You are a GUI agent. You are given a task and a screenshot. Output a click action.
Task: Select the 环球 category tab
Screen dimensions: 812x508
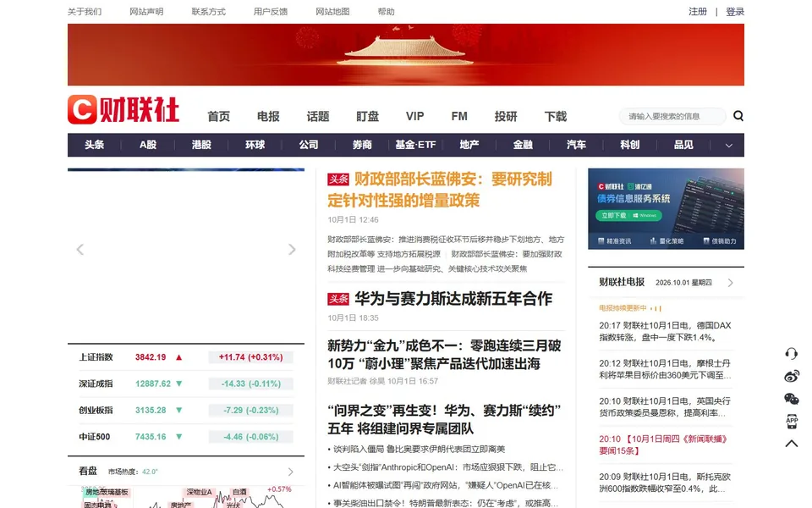(255, 145)
